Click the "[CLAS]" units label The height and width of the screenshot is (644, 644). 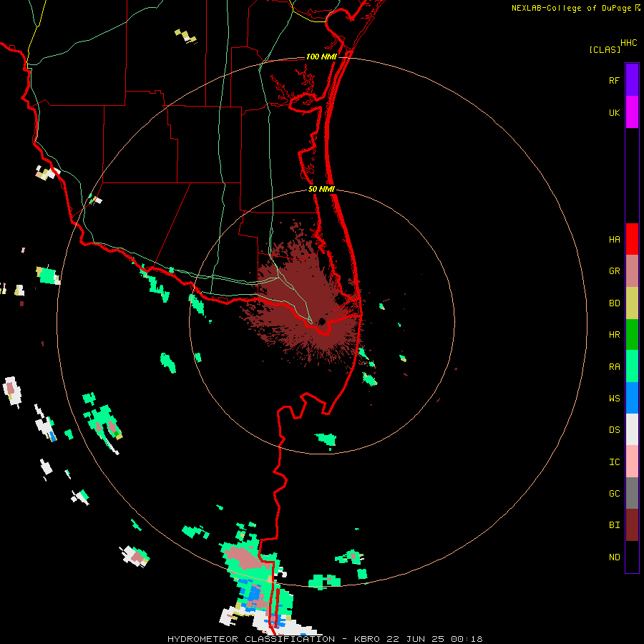(605, 50)
